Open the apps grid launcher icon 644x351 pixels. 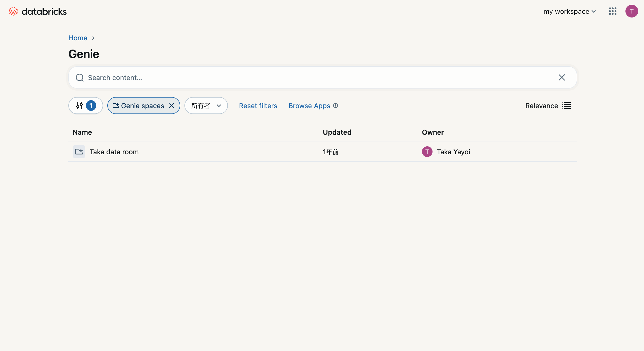coord(612,11)
